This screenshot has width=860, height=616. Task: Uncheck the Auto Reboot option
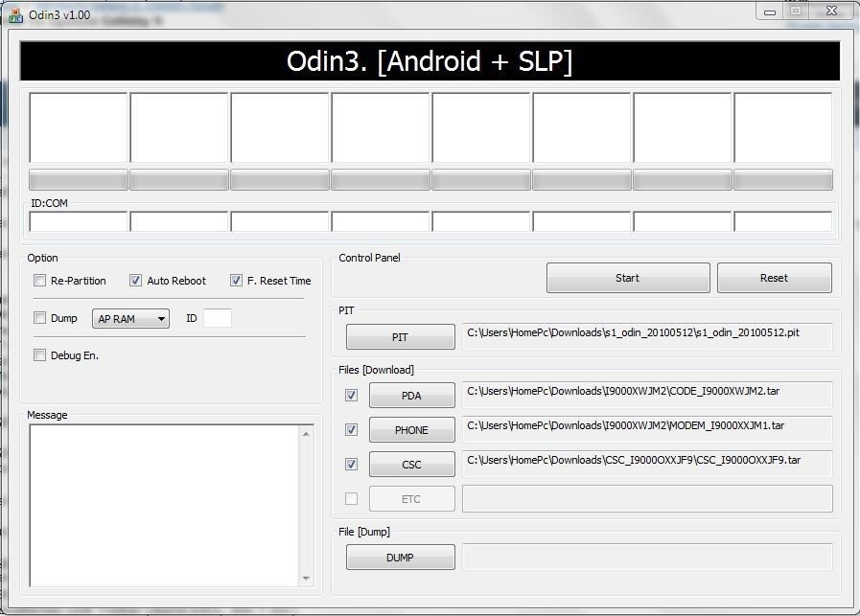(135, 281)
